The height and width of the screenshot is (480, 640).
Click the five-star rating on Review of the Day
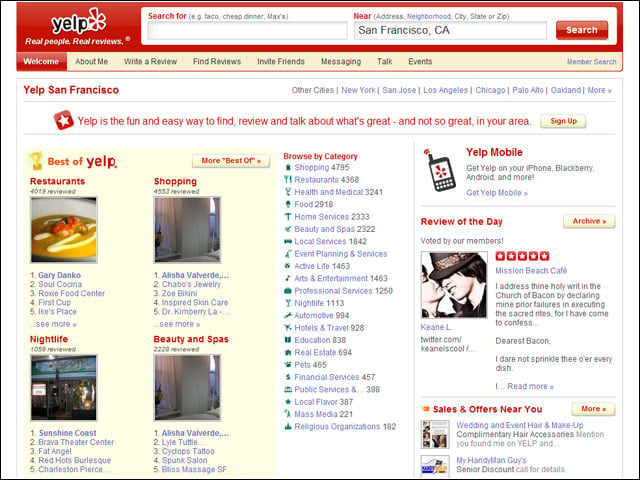pos(522,256)
